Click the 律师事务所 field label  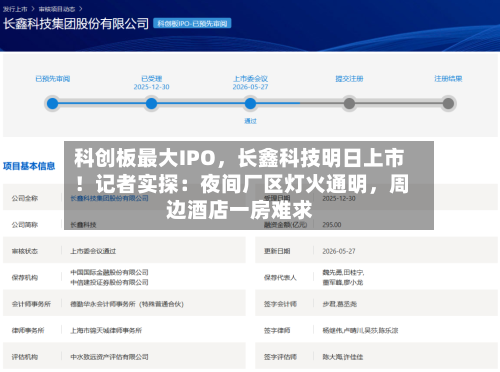click(28, 330)
